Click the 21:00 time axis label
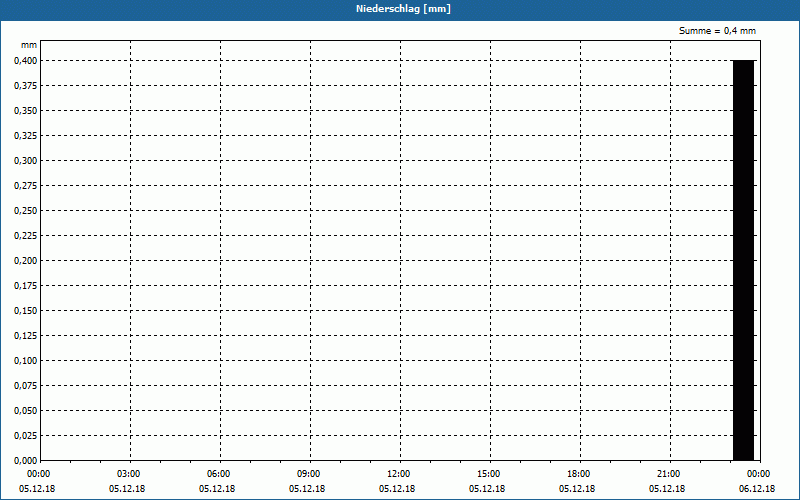800x500 pixels. click(668, 474)
